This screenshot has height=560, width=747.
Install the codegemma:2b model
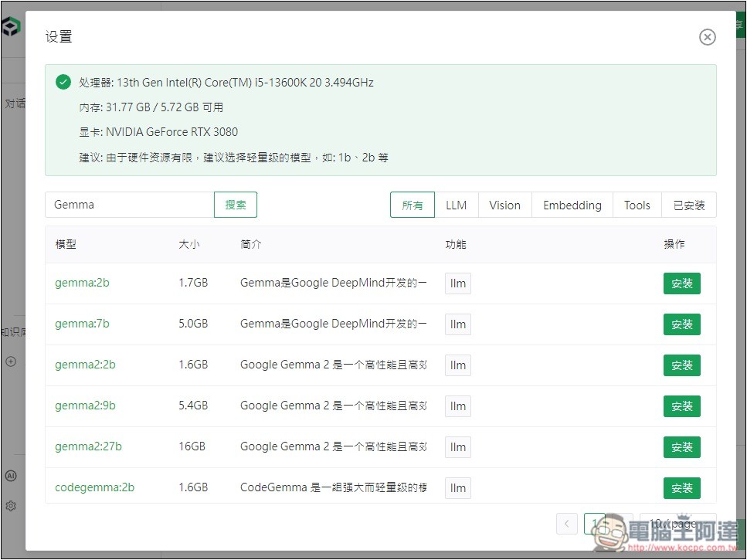682,488
